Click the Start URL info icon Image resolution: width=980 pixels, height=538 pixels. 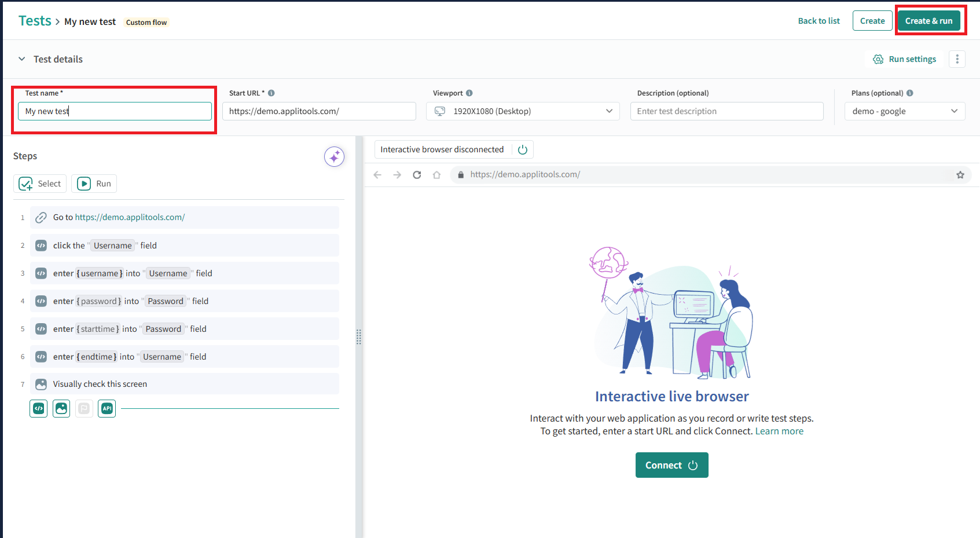coord(271,93)
